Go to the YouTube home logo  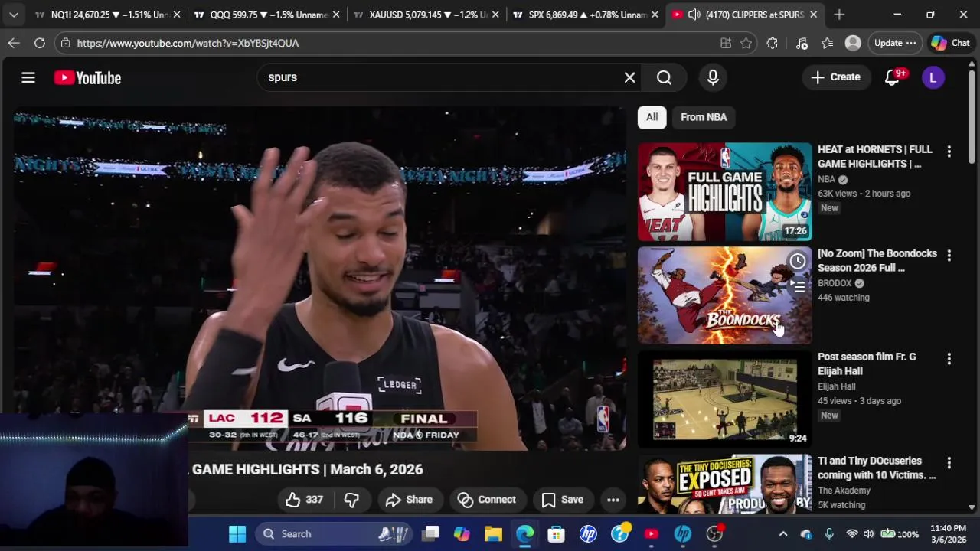(87, 77)
